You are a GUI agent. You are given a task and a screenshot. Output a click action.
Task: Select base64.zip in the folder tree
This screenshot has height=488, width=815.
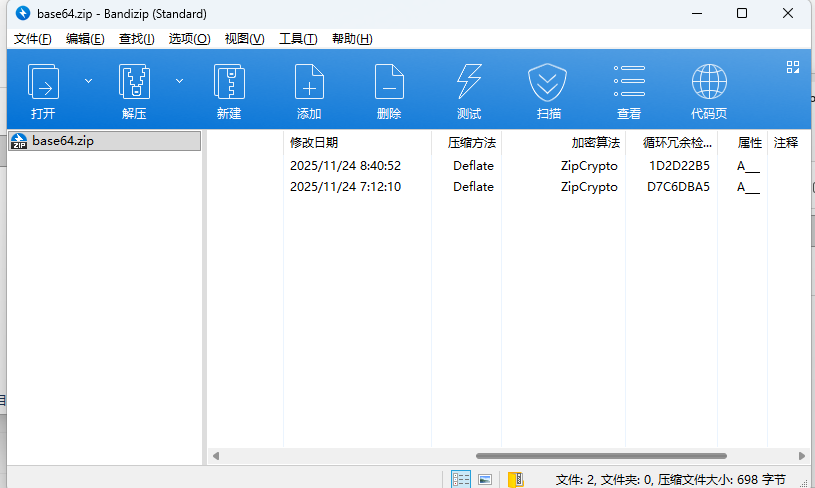click(x=62, y=141)
